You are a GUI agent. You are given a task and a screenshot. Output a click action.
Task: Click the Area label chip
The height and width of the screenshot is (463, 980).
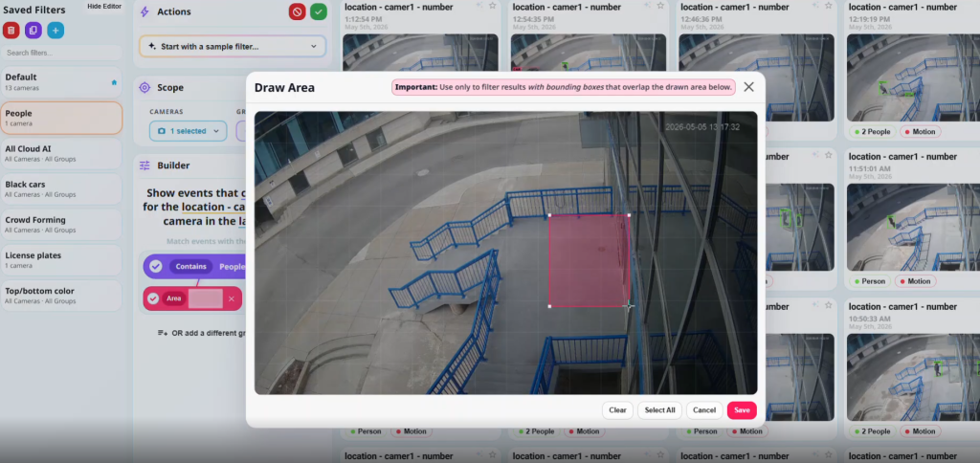click(174, 298)
